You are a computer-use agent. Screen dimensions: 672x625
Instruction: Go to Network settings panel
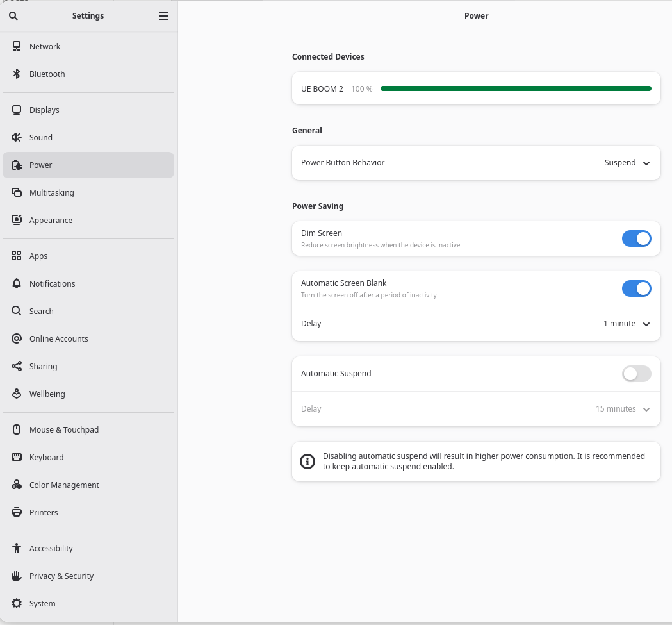click(45, 46)
